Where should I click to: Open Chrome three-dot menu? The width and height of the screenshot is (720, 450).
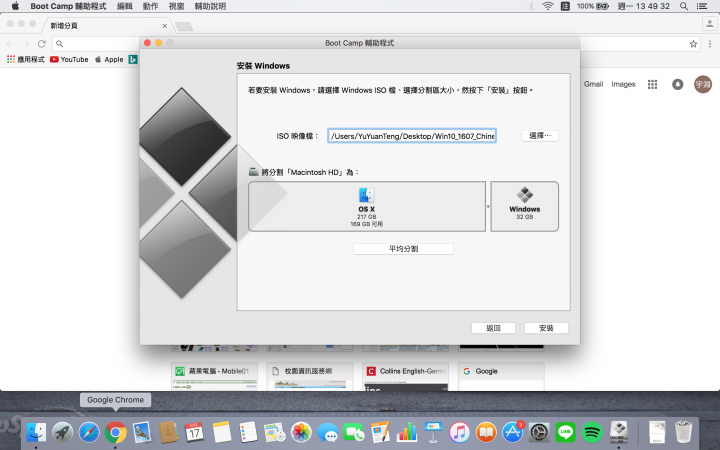coord(709,44)
